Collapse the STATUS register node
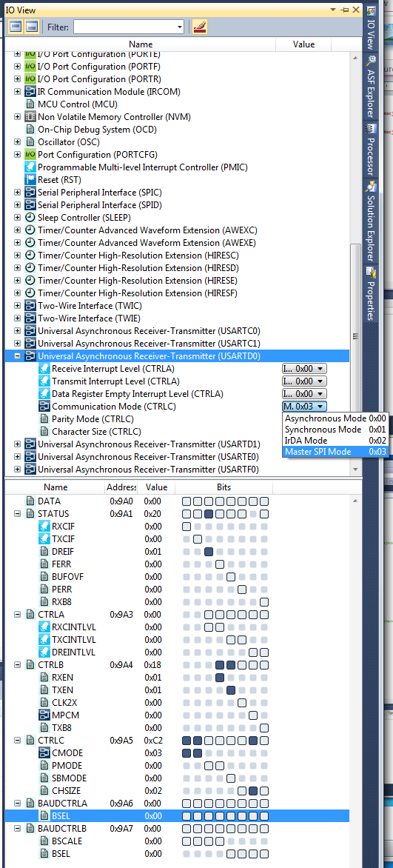 17,514
